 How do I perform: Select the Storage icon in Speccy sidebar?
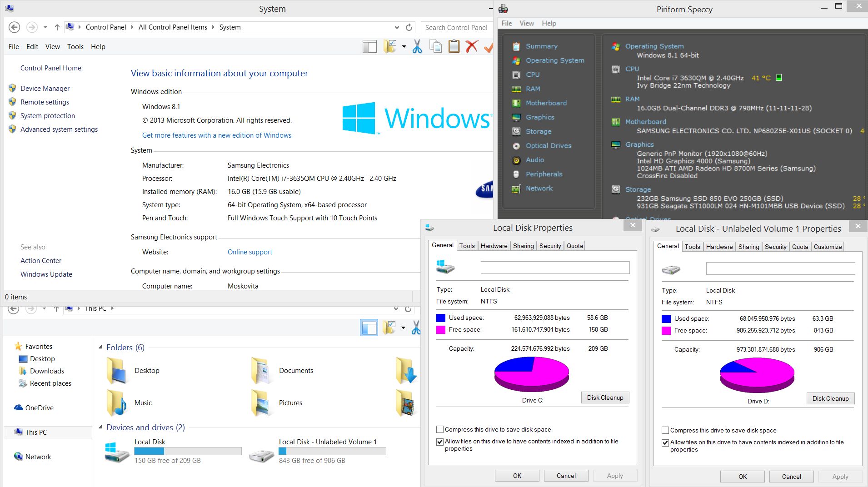(x=516, y=131)
